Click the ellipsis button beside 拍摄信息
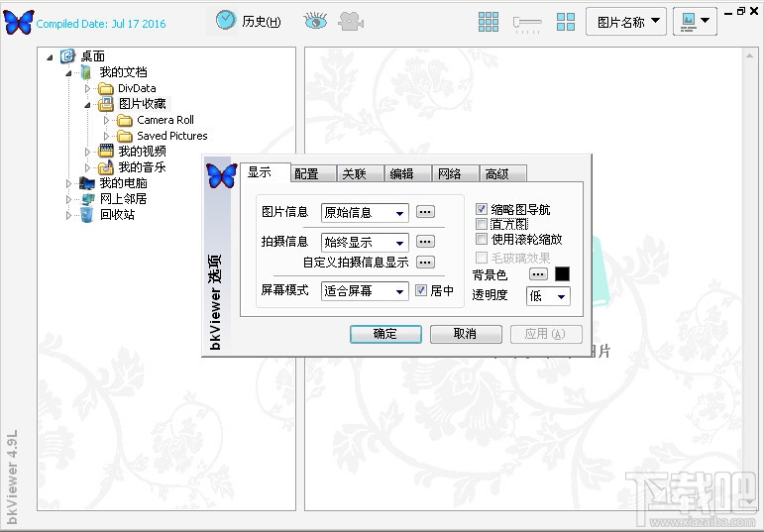Viewport: 764px width, 532px height. pos(425,242)
